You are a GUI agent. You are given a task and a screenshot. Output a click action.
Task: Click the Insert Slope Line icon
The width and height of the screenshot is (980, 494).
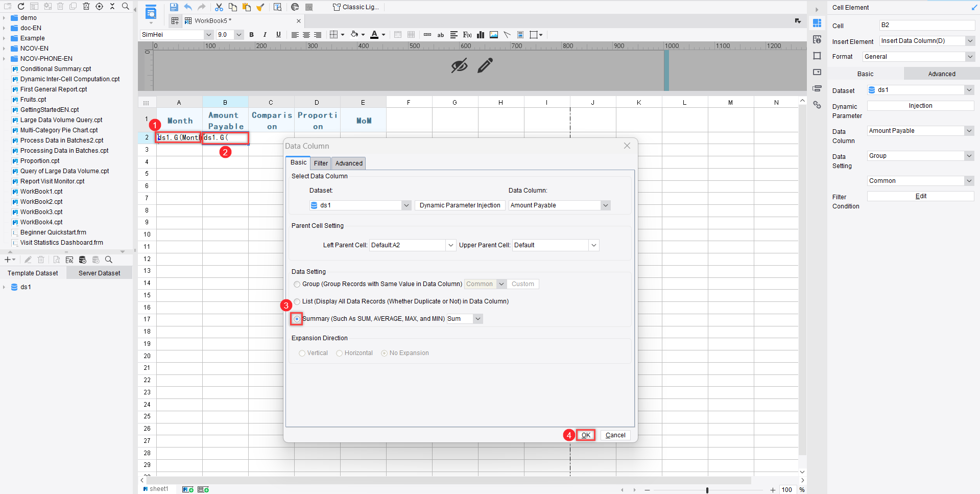tap(507, 35)
